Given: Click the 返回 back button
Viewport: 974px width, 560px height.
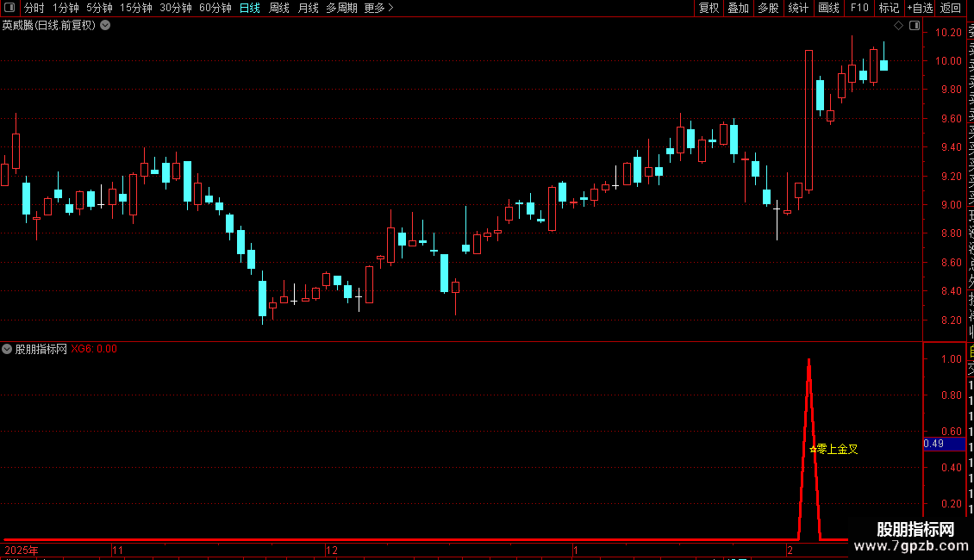Looking at the screenshot, I should tap(951, 8).
